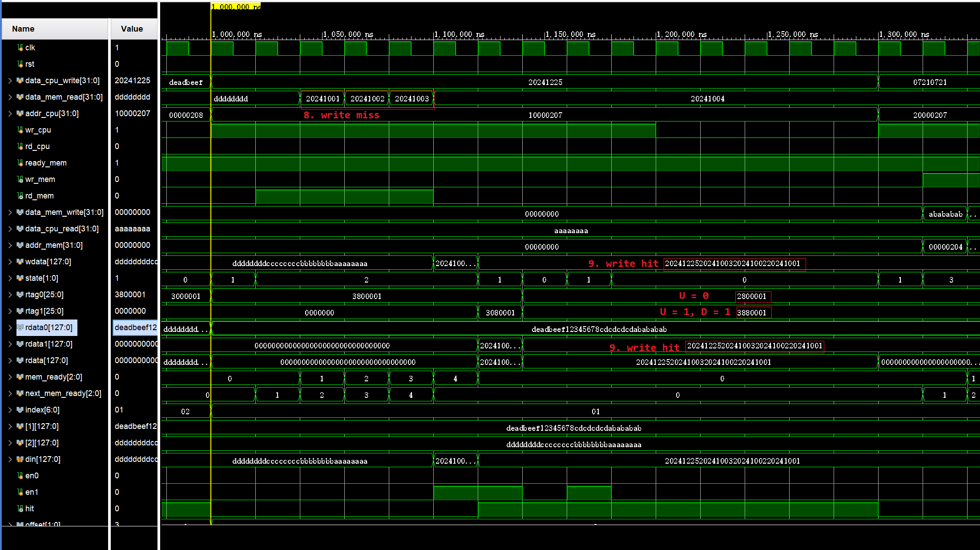980x550 pixels.
Task: Click the Name column header
Action: [x=23, y=29]
